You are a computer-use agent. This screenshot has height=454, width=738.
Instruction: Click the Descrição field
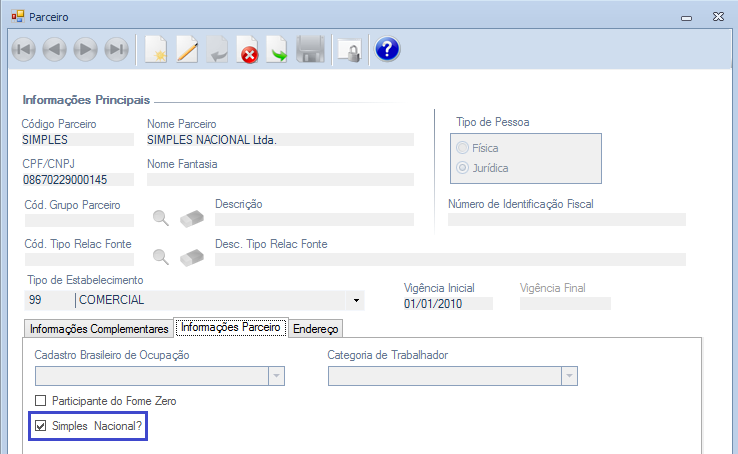pos(314,220)
